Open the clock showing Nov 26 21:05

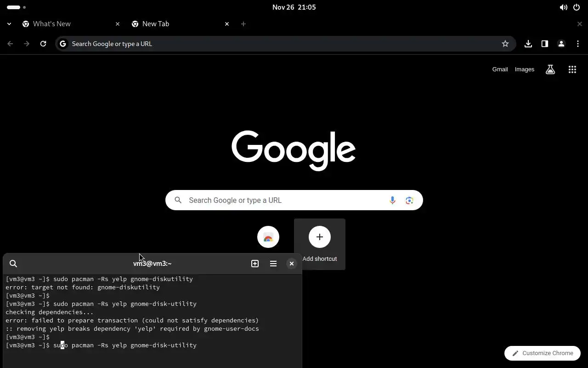pyautogui.click(x=294, y=7)
